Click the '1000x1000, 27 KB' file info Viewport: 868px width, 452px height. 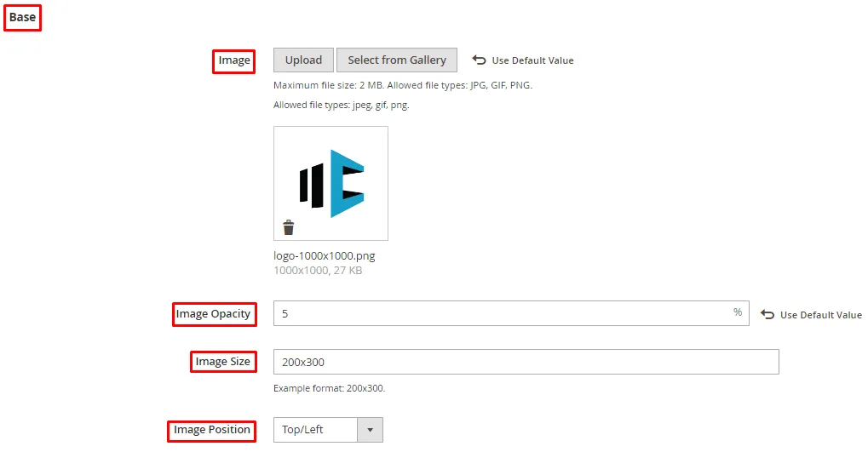pos(318,271)
